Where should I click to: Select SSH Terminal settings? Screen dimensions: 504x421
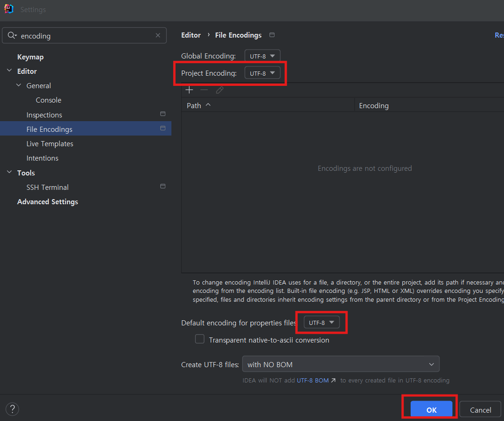pyautogui.click(x=47, y=187)
